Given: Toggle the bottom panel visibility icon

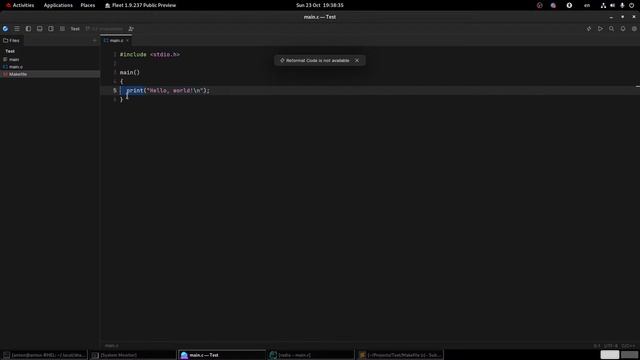Looking at the screenshot, I should [x=40, y=29].
